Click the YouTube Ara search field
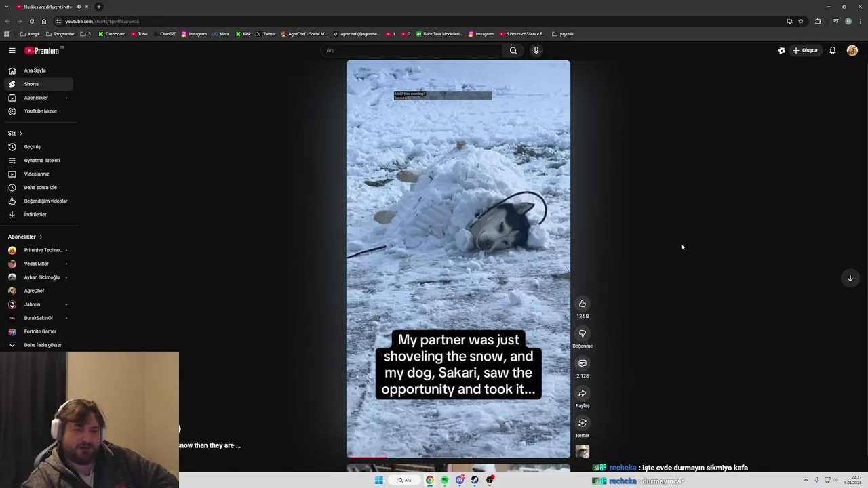Image resolution: width=868 pixels, height=488 pixels. (x=412, y=50)
